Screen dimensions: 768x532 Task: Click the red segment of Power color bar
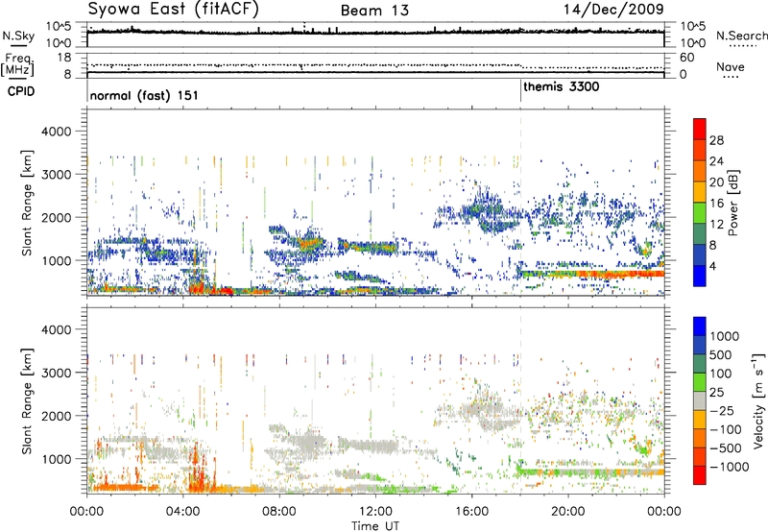(700, 129)
